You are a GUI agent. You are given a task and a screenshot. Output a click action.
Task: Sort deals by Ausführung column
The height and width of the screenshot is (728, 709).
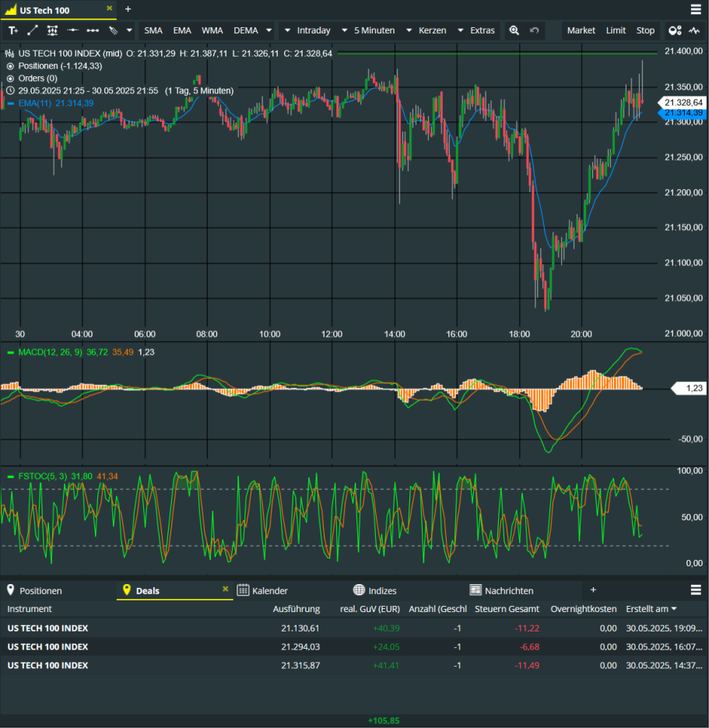pyautogui.click(x=297, y=609)
